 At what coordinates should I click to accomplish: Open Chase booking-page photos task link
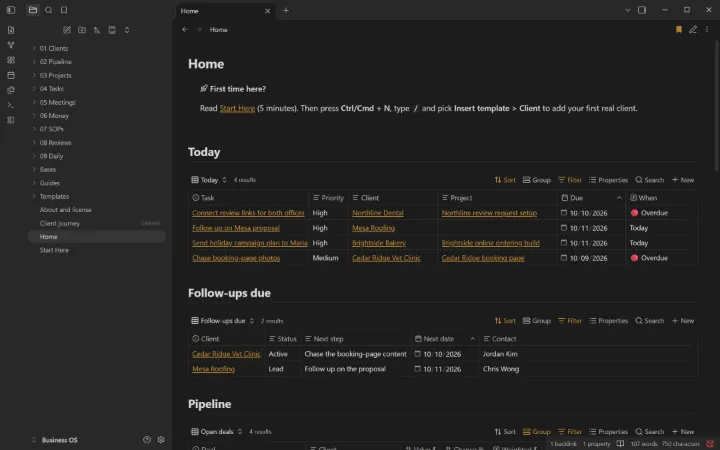click(x=236, y=258)
